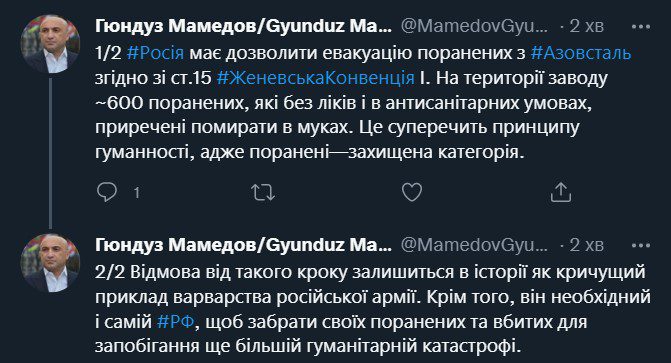Viewport: 671px width, 363px height.
Task: Open more options menu on first tweet
Action: [x=641, y=27]
